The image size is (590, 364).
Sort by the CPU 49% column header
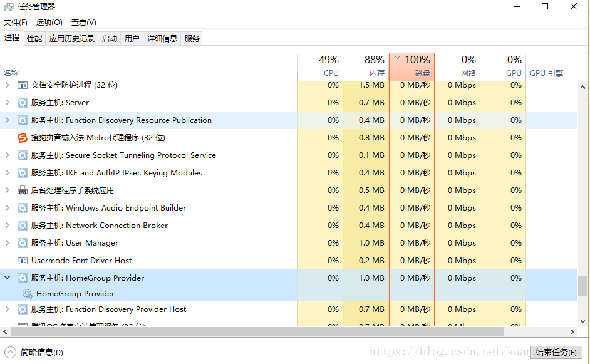[x=320, y=67]
